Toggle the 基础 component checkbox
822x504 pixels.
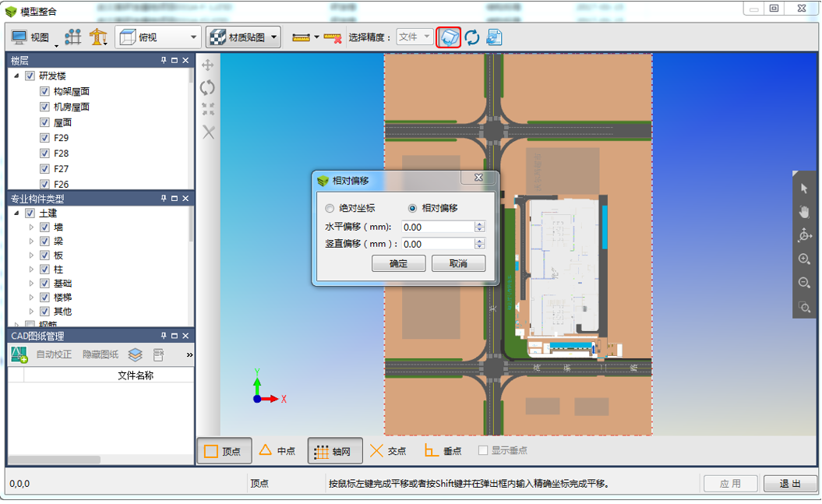coord(44,284)
